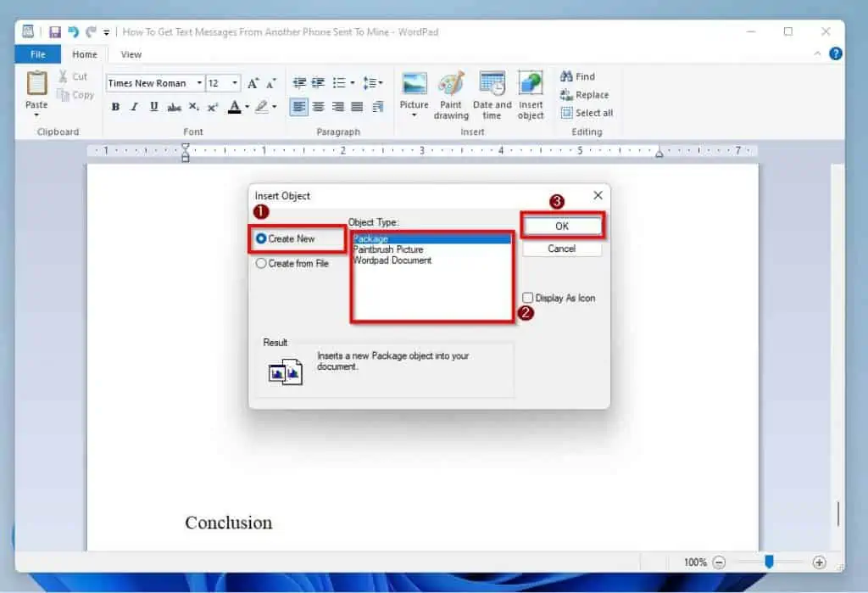The height and width of the screenshot is (593, 868).
Task: Open the Times New Roman font dropdown
Action: click(199, 83)
